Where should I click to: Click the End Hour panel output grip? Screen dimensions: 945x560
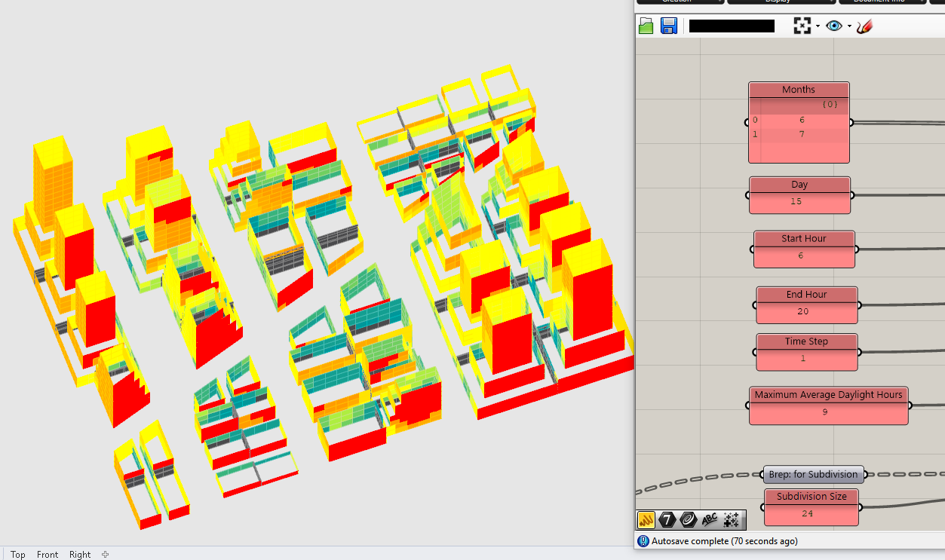(x=860, y=305)
